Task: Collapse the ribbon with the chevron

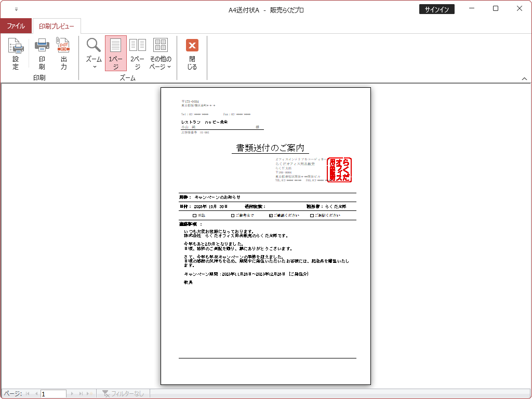Action: tap(524, 78)
